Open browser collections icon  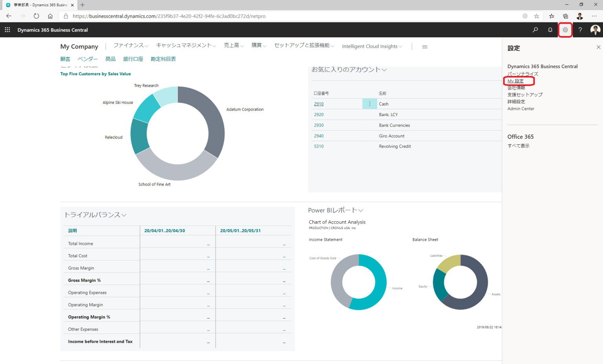tap(565, 16)
